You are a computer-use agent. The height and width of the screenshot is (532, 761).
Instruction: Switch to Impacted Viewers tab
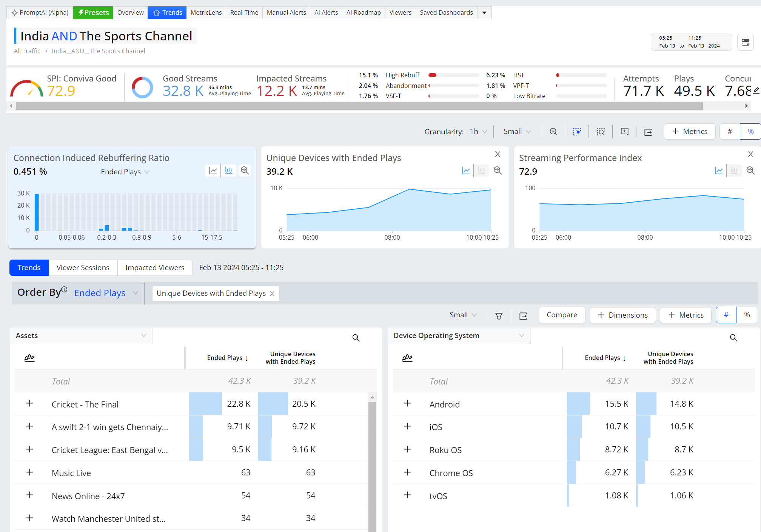coord(155,268)
